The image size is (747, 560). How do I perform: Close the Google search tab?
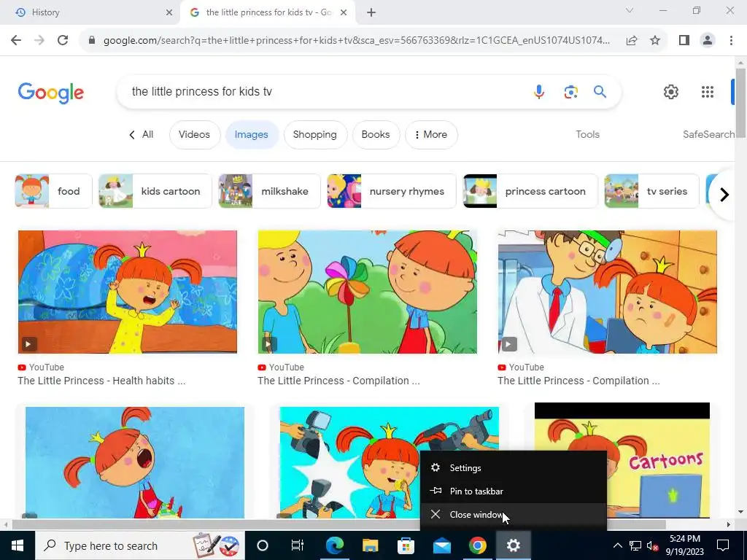[x=344, y=12]
